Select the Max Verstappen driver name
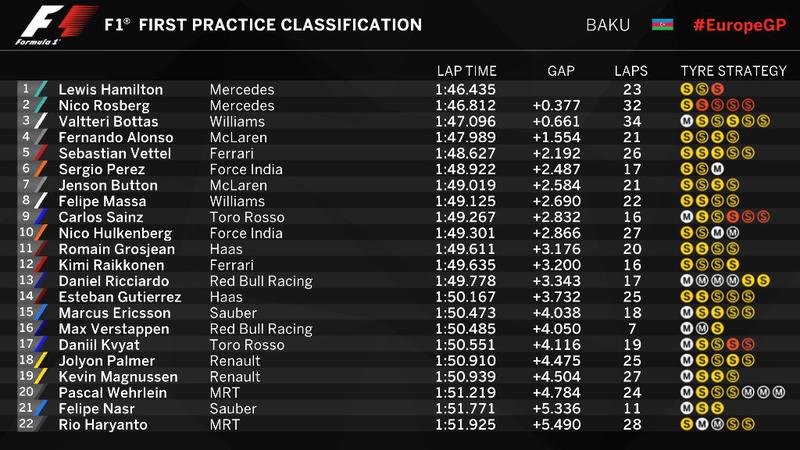The width and height of the screenshot is (800, 450). click(114, 329)
